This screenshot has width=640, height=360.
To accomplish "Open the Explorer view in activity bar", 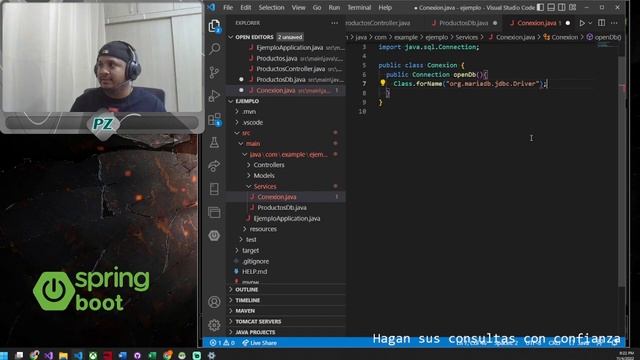I will click(x=214, y=26).
